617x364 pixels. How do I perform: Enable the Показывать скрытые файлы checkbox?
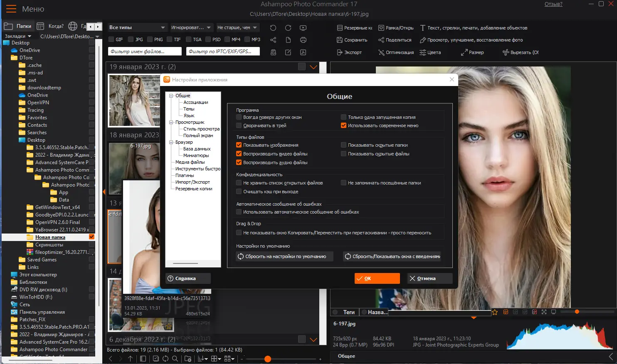pos(343,154)
